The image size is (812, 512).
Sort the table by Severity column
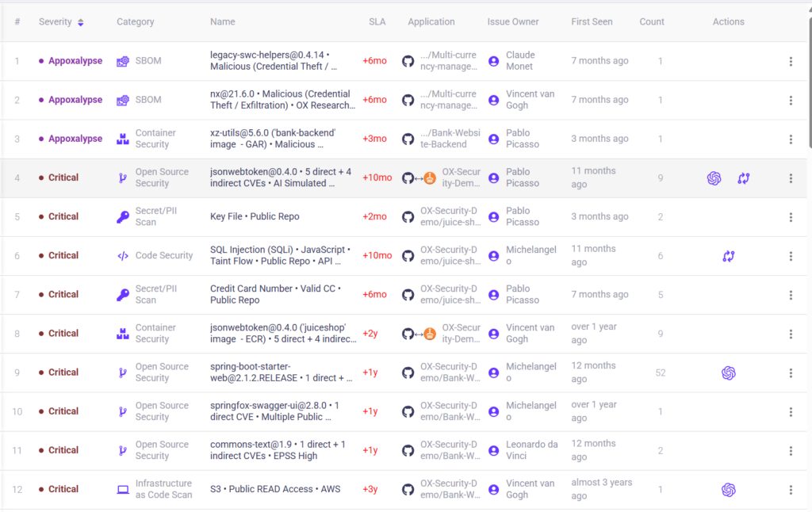[x=80, y=22]
